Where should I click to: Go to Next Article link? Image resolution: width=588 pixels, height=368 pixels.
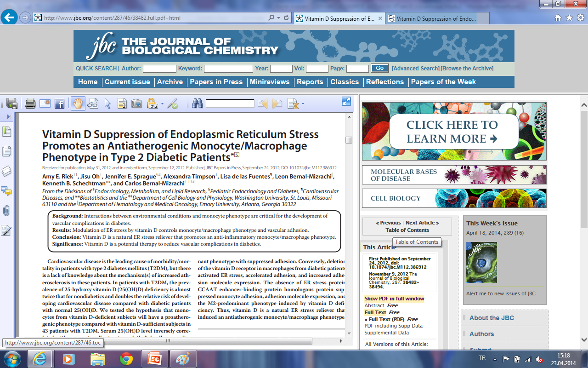(x=422, y=223)
